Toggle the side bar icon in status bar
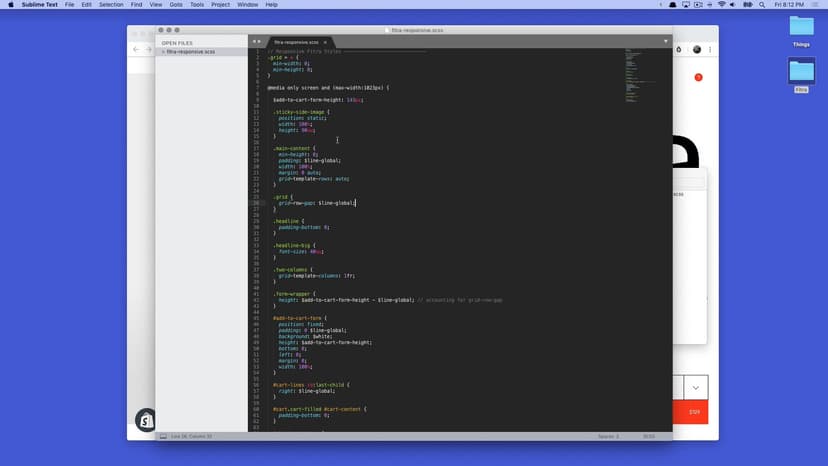This screenshot has height=466, width=828. pyautogui.click(x=163, y=436)
